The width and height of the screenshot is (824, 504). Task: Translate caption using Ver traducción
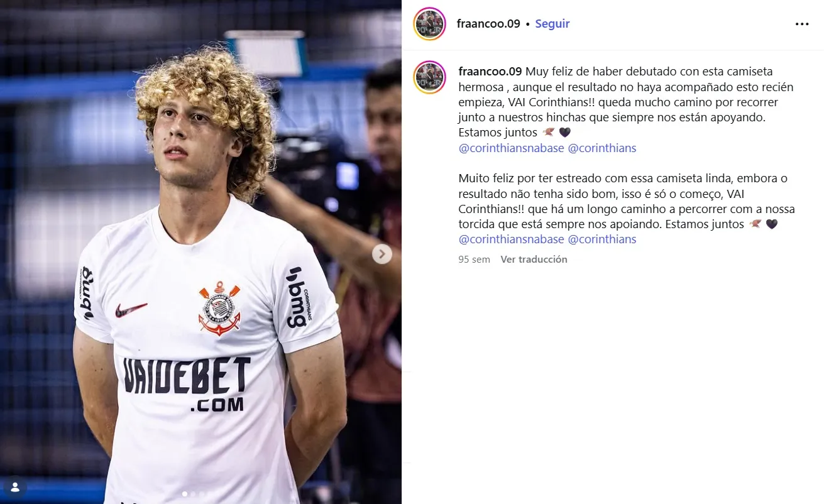[x=534, y=259]
